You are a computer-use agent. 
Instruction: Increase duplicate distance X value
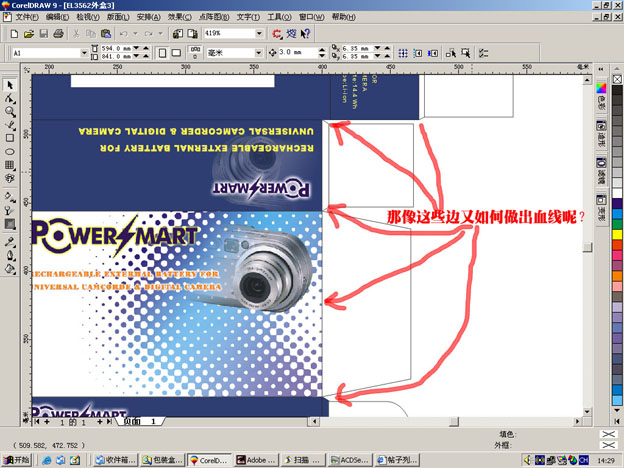[387, 48]
